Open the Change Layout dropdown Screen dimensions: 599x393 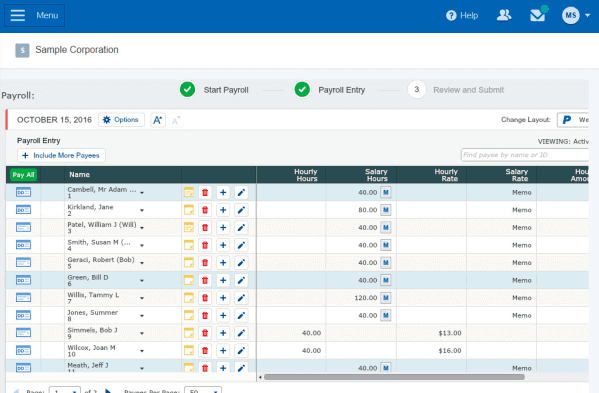[x=573, y=120]
